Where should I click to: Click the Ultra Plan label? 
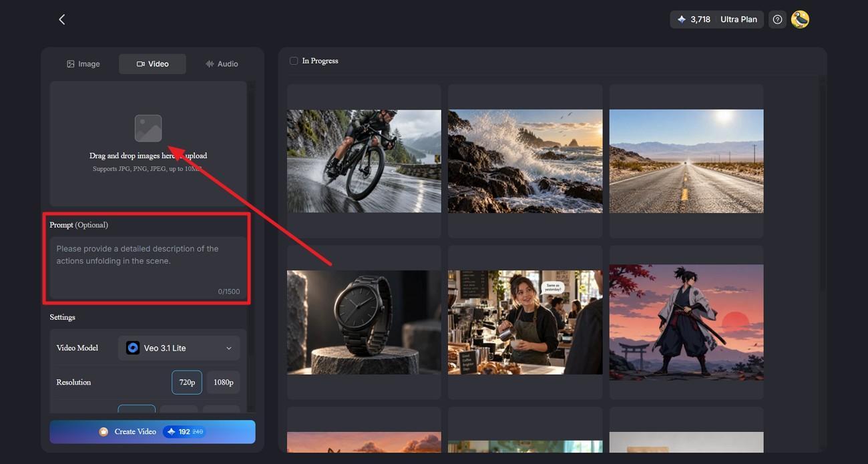(738, 19)
